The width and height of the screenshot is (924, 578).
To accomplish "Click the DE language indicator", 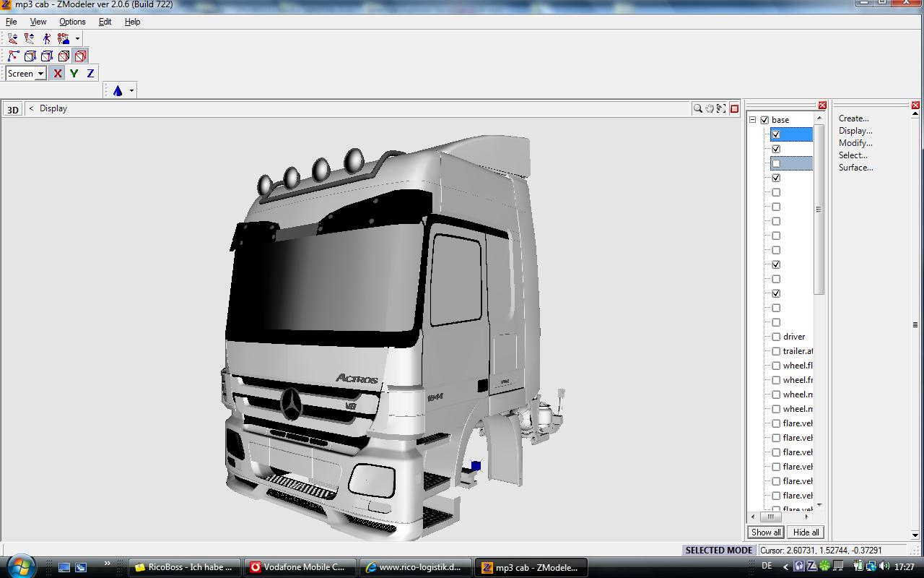I will click(x=767, y=566).
